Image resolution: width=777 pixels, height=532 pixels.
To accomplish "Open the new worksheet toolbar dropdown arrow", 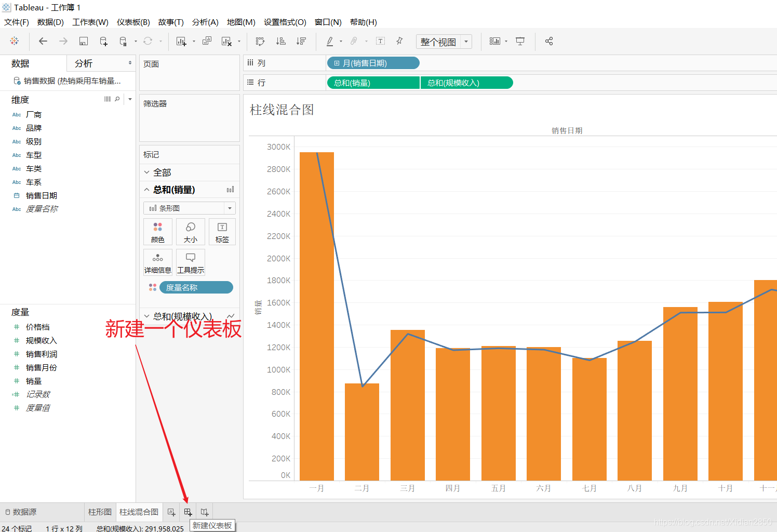I will [194, 41].
